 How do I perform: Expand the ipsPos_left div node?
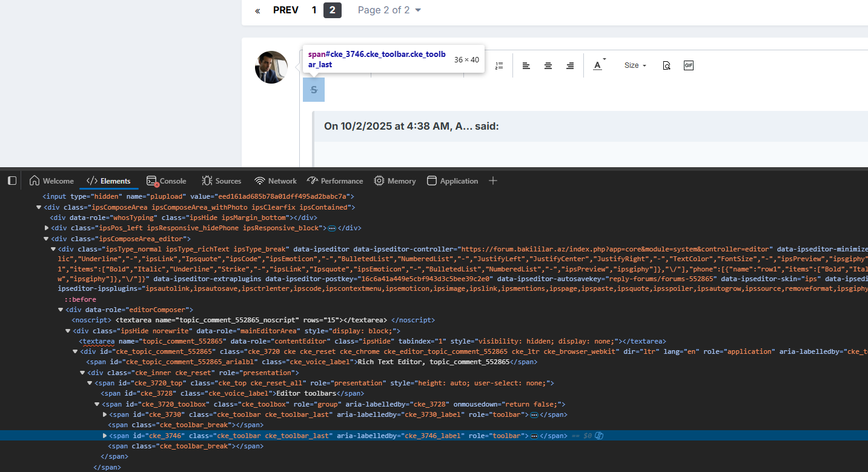(x=47, y=228)
